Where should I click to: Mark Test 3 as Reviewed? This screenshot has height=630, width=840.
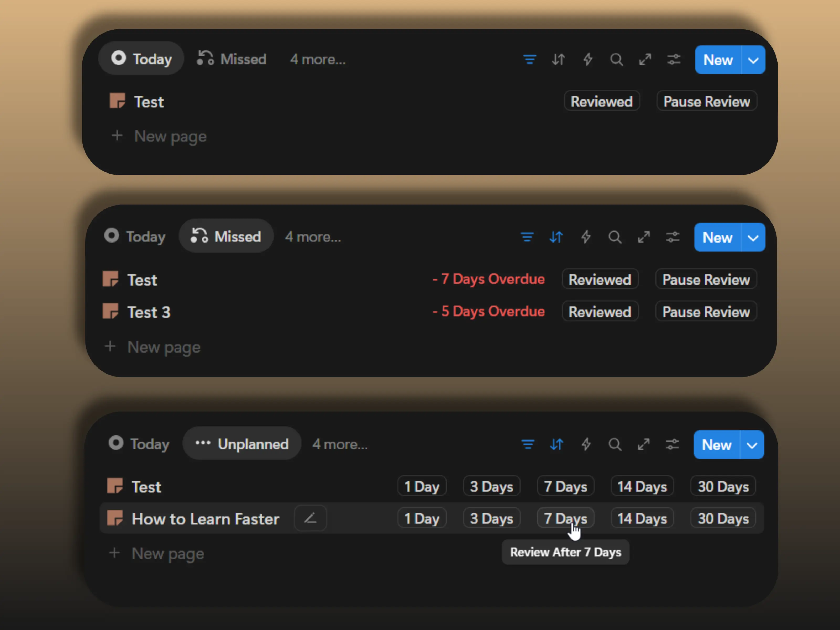[600, 312]
